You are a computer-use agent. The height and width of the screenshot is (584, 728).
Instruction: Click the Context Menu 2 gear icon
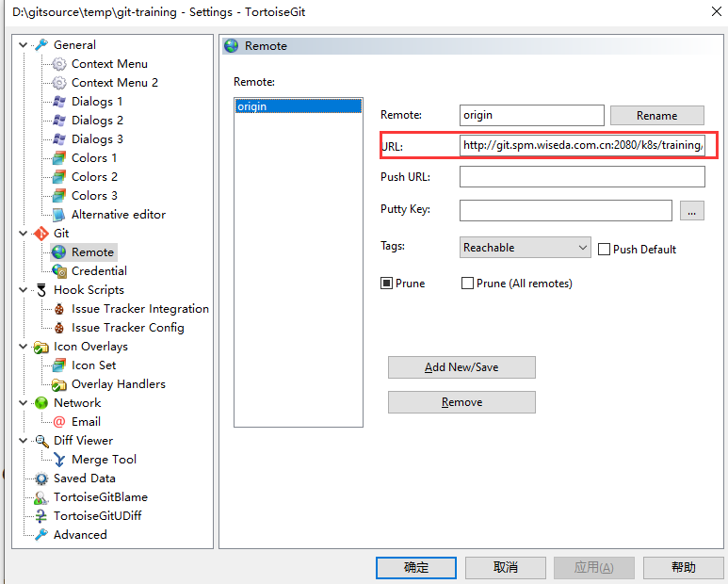[59, 83]
